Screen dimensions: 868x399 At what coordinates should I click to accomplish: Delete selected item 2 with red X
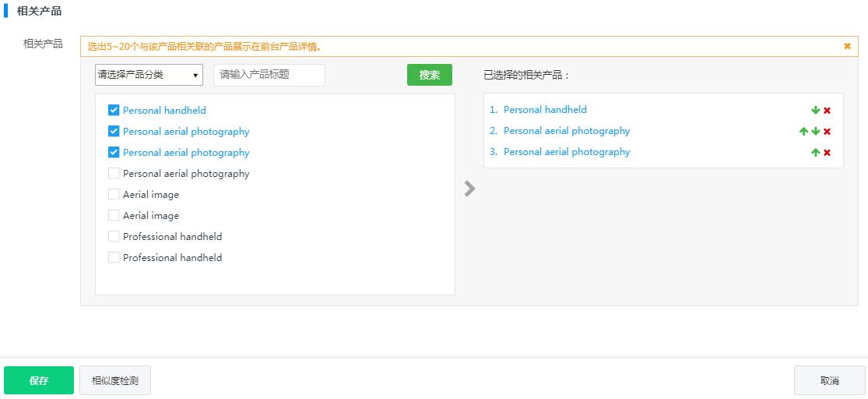[827, 132]
